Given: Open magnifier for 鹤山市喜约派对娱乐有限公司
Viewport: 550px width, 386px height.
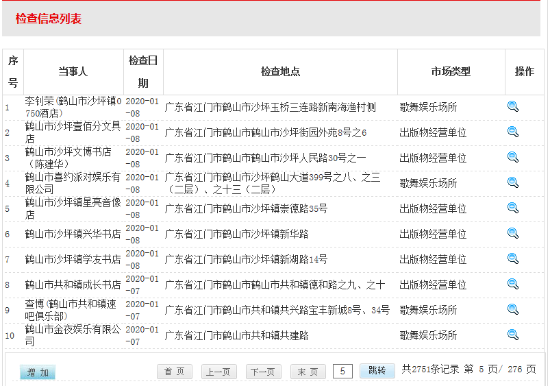Looking at the screenshot, I should (x=513, y=182).
